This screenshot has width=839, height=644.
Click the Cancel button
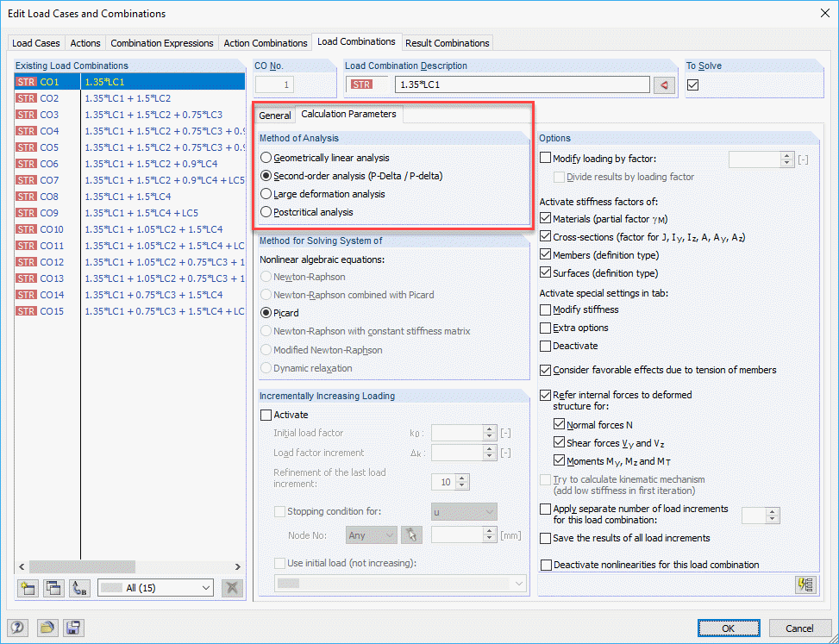coord(799,628)
